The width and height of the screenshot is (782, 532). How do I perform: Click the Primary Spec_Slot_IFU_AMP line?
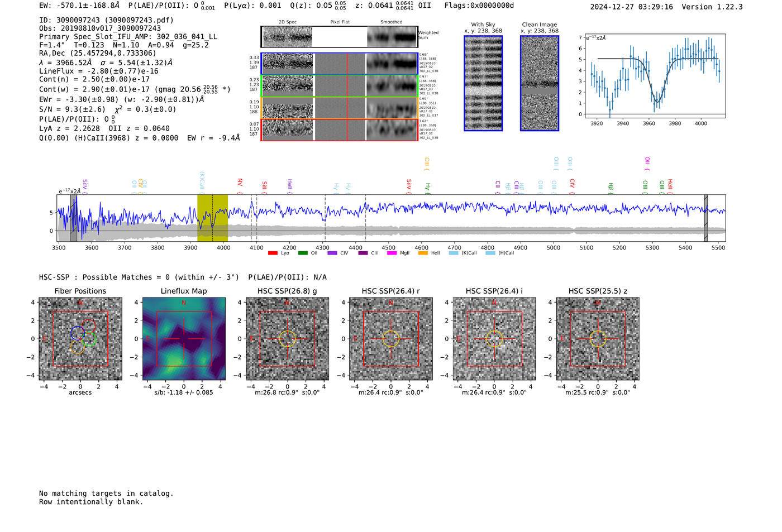pos(128,37)
